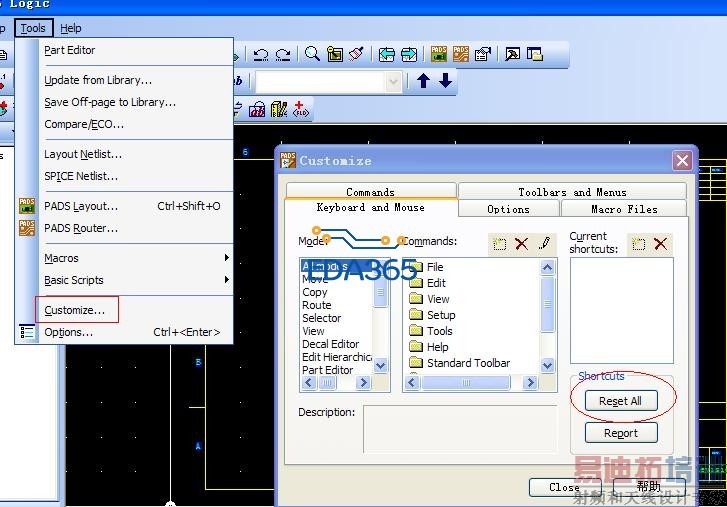727x507 pixels.
Task: Open the Edit folder in Commands list
Action: pyautogui.click(x=428, y=283)
